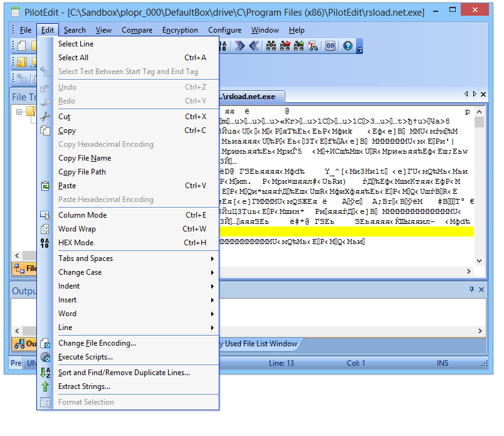504x436 pixels.
Task: Expand the Change Case submenu
Action: pyautogui.click(x=128, y=272)
